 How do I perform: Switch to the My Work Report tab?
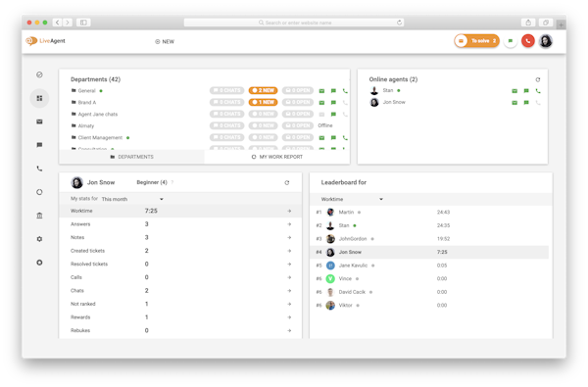[x=277, y=157]
